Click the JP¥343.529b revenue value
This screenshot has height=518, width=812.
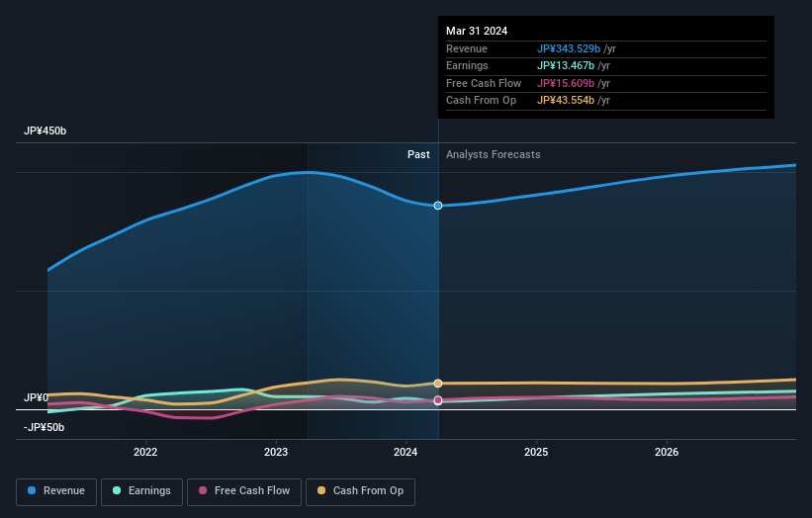tap(569, 48)
